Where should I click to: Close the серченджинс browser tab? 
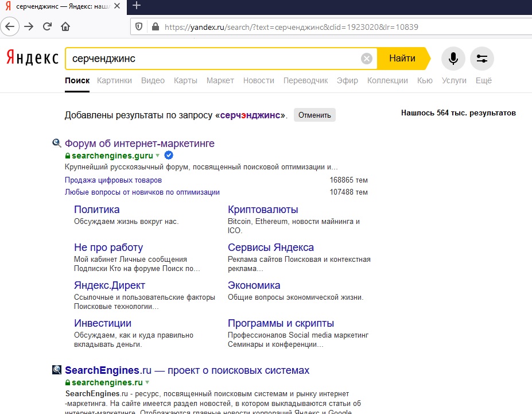(117, 6)
